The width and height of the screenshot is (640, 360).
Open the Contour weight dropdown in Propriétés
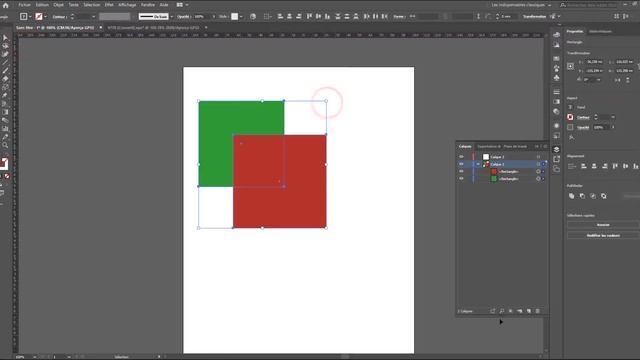613,117
